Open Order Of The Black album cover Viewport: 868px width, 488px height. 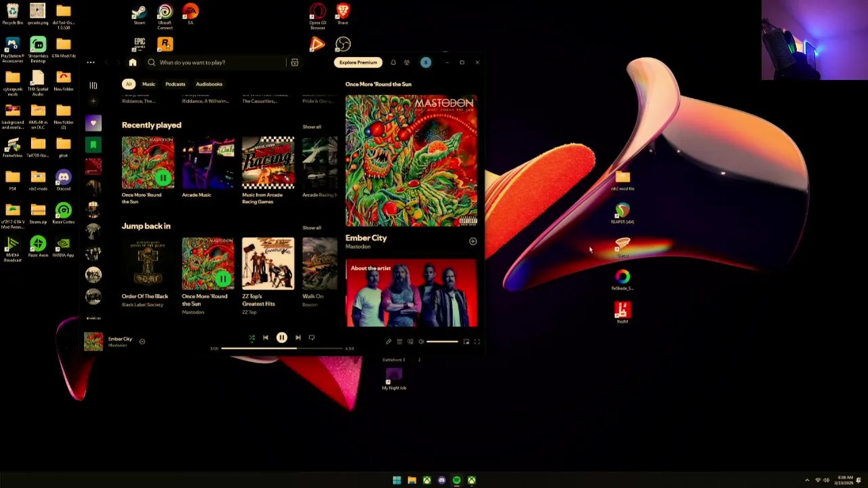point(148,264)
